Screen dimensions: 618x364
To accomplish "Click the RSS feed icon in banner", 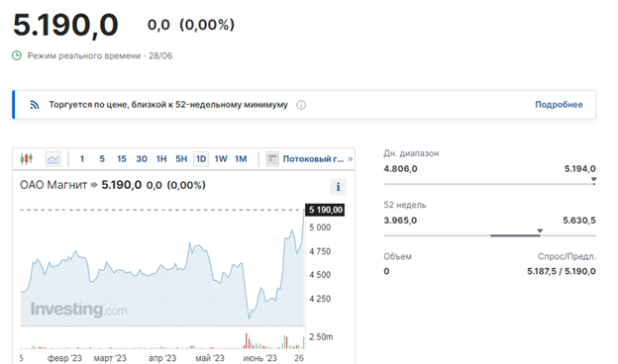I will point(35,105).
